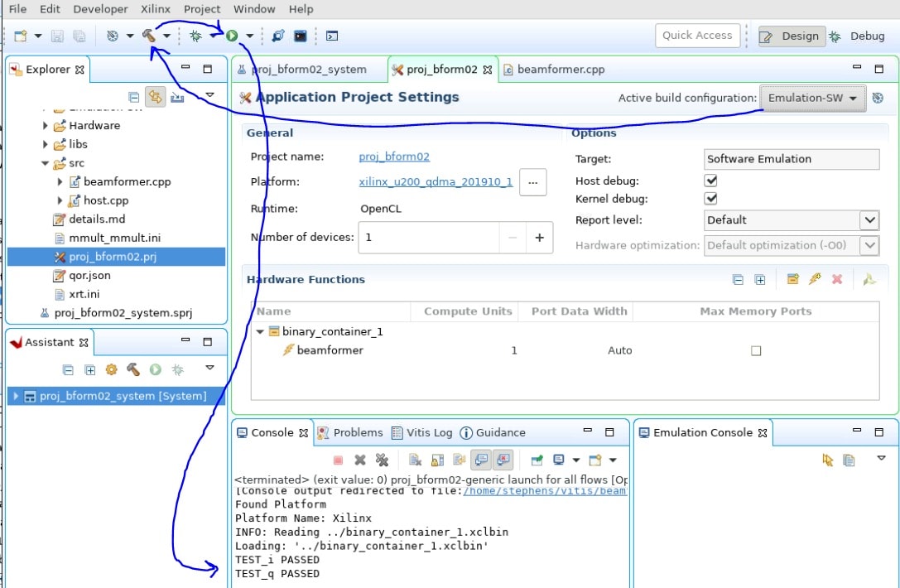Expand the Hardware folder in Explorer
This screenshot has width=900, height=588.
pyautogui.click(x=46, y=126)
